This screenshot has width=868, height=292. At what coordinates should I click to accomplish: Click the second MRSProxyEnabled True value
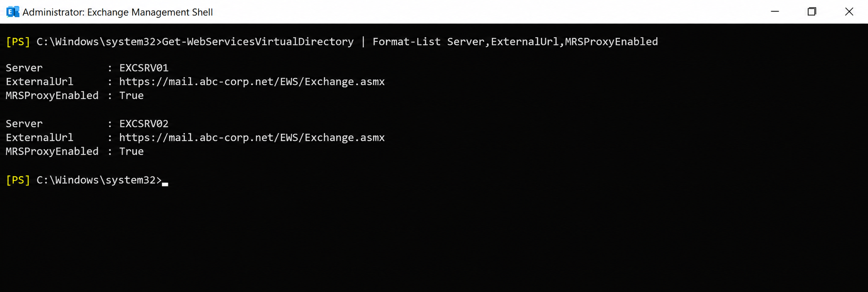pos(132,151)
